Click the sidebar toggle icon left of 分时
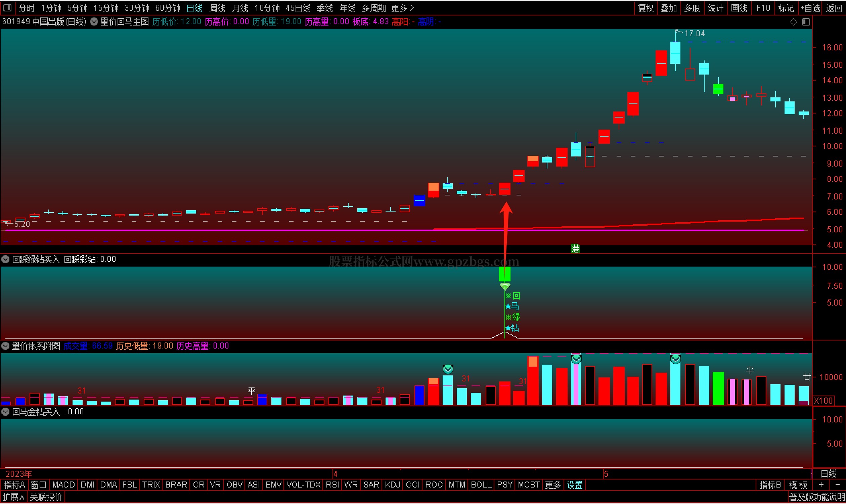846x504 pixels. [7, 7]
